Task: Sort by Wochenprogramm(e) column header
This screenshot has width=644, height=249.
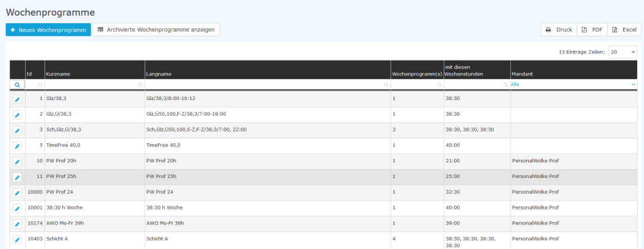Action: coord(418,70)
